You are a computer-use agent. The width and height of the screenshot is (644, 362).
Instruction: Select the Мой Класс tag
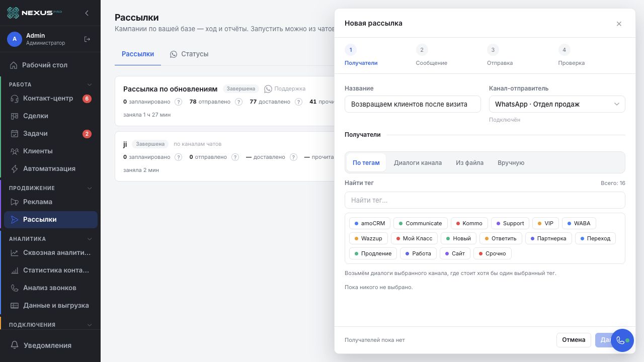tap(415, 238)
